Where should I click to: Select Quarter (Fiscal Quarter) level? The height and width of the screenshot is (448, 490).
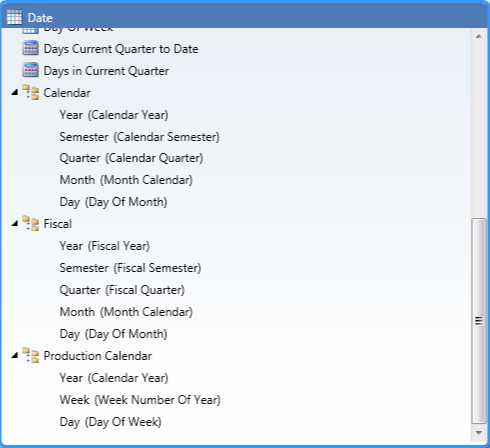122,290
